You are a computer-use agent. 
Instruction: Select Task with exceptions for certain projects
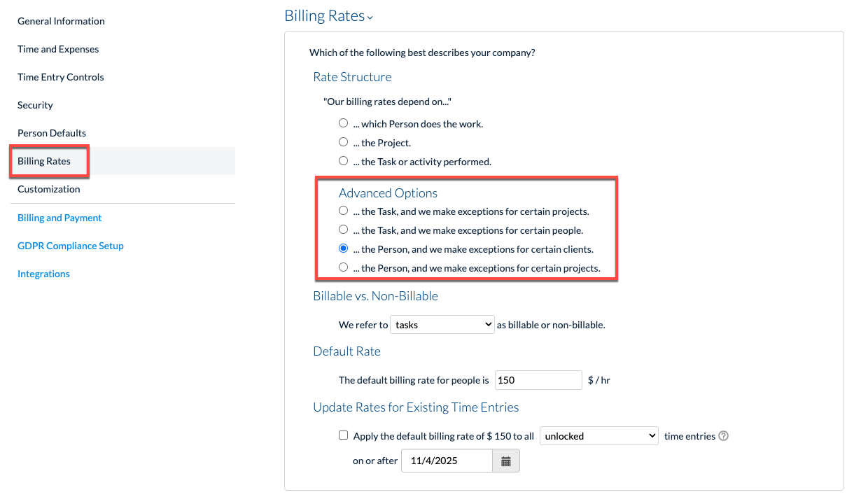343,211
